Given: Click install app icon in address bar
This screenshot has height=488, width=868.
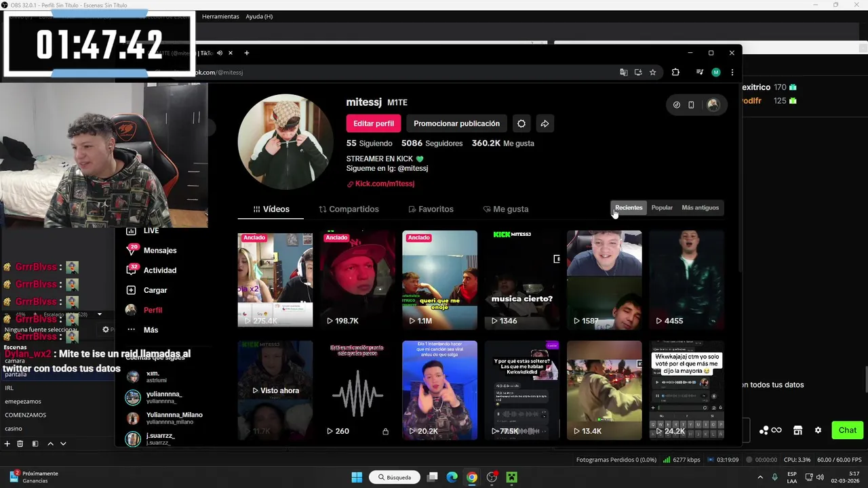Looking at the screenshot, I should (638, 73).
